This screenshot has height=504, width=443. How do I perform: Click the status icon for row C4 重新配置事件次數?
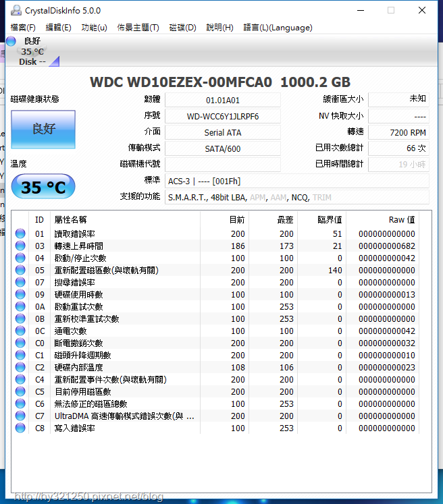point(20,379)
